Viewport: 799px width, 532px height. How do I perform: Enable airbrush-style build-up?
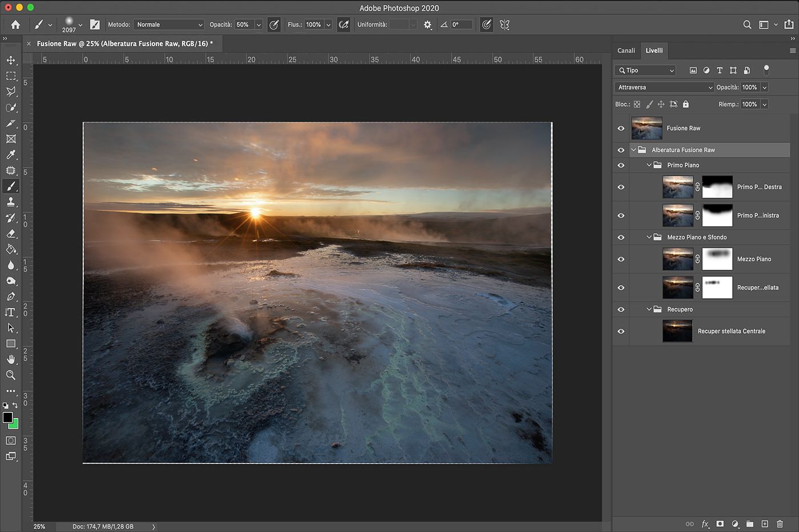pyautogui.click(x=344, y=25)
